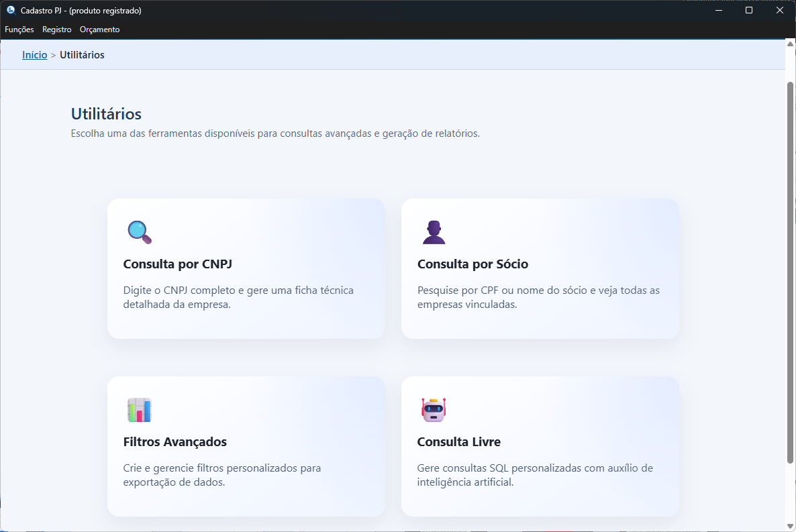Open the Funções menu

(19, 30)
